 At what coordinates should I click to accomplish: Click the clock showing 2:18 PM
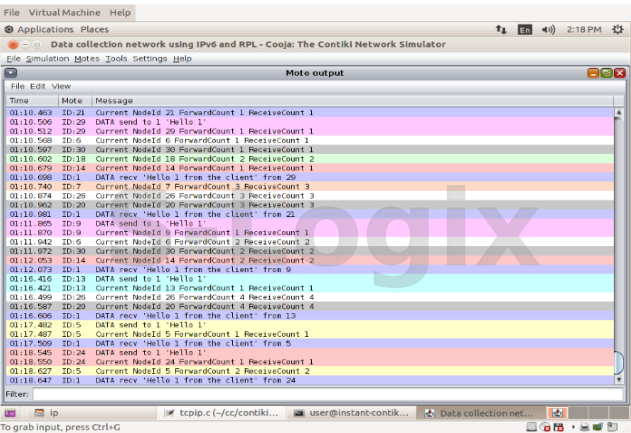(584, 29)
